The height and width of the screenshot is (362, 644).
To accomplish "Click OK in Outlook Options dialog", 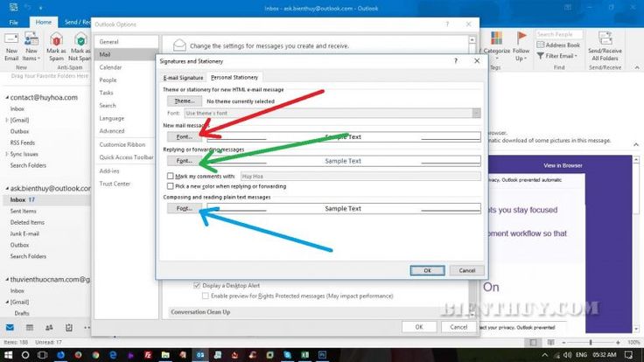I will 419,327.
